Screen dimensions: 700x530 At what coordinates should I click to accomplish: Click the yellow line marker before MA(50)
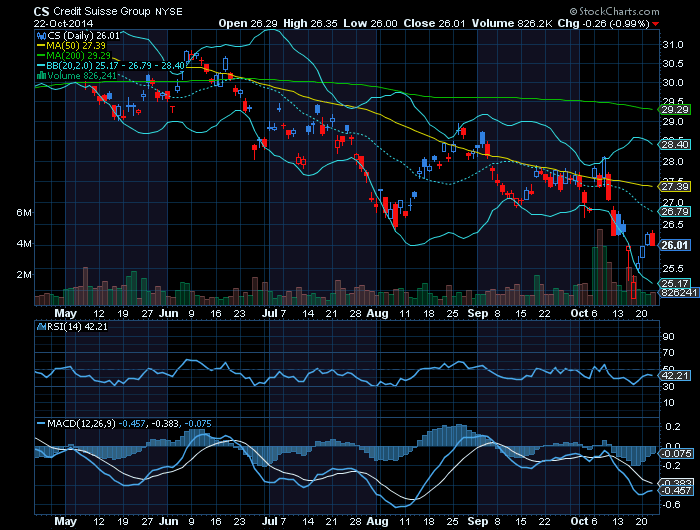pyautogui.click(x=41, y=46)
